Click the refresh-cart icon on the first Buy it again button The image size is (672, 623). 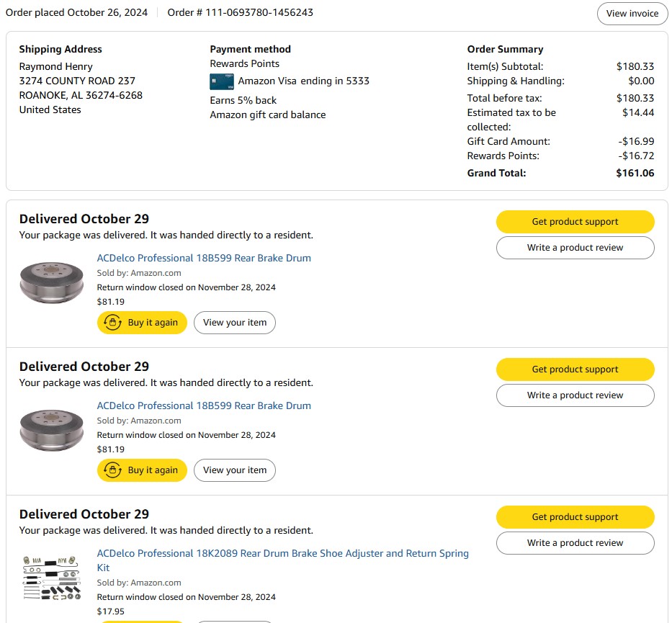[x=112, y=322]
